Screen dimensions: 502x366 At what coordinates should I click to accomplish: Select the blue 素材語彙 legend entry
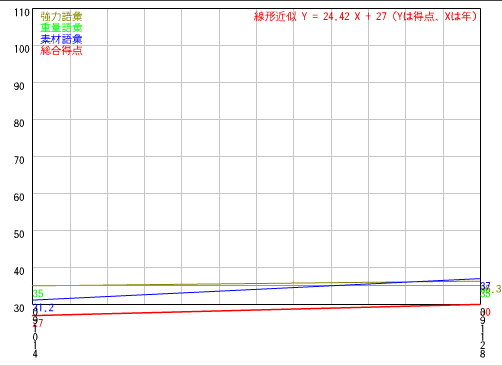[x=61, y=39]
